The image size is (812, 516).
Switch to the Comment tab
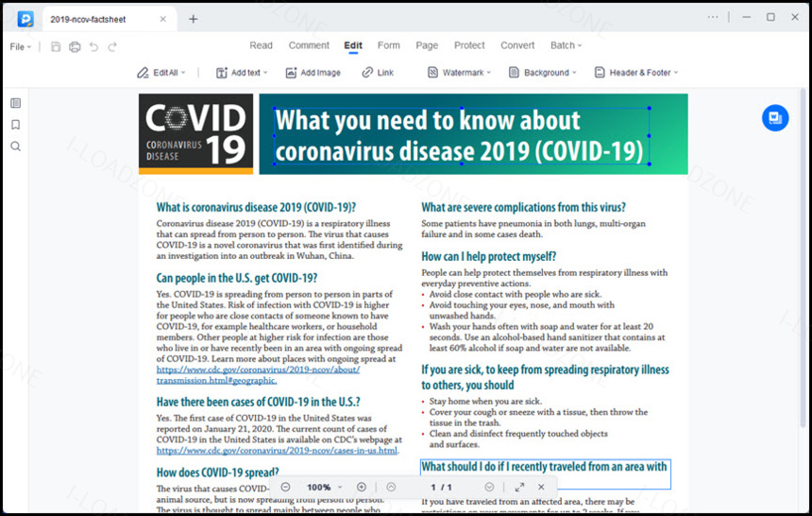coord(309,45)
